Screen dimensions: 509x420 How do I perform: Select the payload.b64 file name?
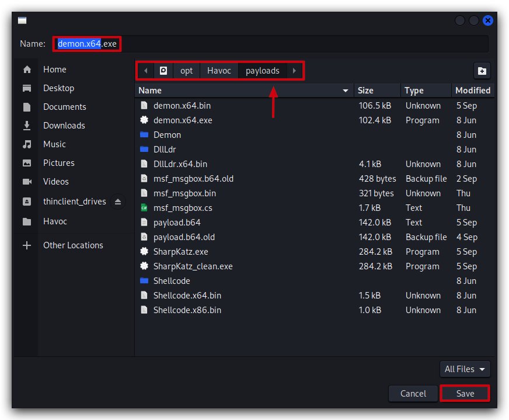click(x=177, y=223)
